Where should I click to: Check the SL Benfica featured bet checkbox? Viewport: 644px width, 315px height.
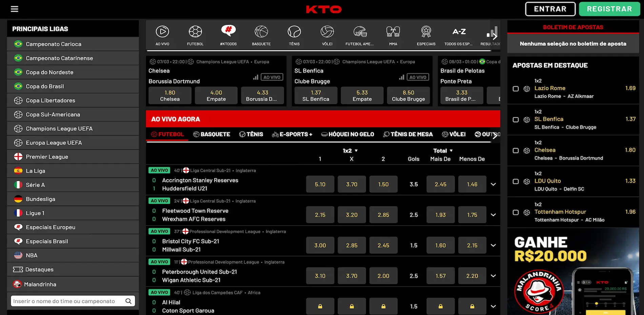click(516, 120)
